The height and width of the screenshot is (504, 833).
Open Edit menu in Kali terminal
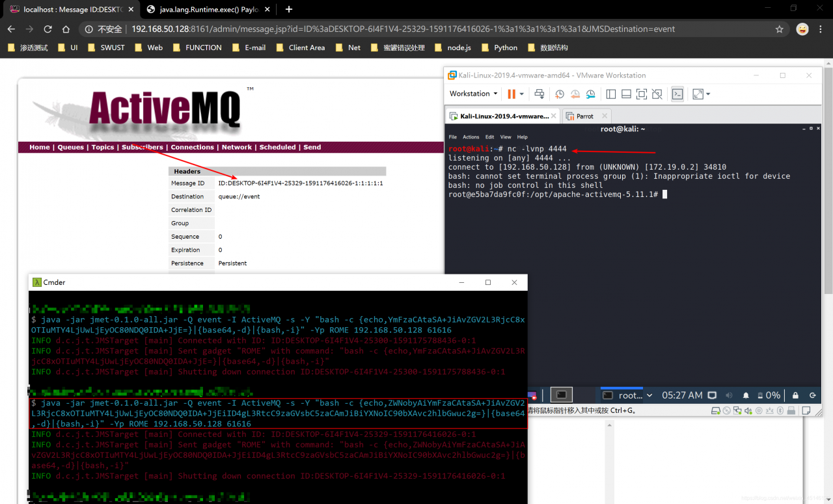[x=489, y=137]
